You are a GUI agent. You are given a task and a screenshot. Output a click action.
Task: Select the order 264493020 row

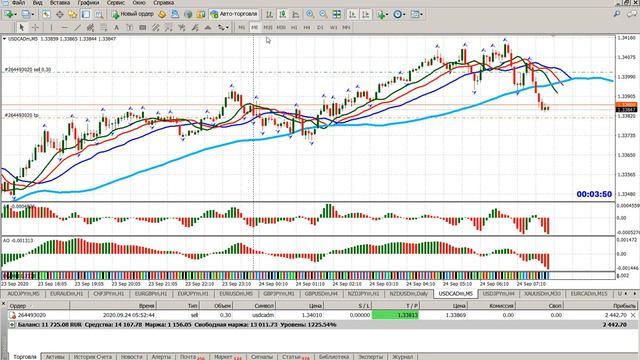tap(322, 315)
